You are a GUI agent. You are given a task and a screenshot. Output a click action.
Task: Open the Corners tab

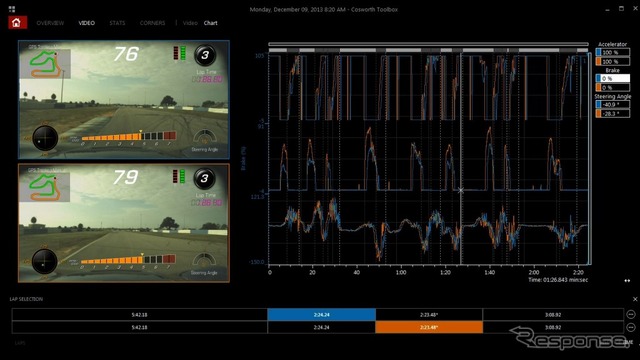click(x=152, y=23)
